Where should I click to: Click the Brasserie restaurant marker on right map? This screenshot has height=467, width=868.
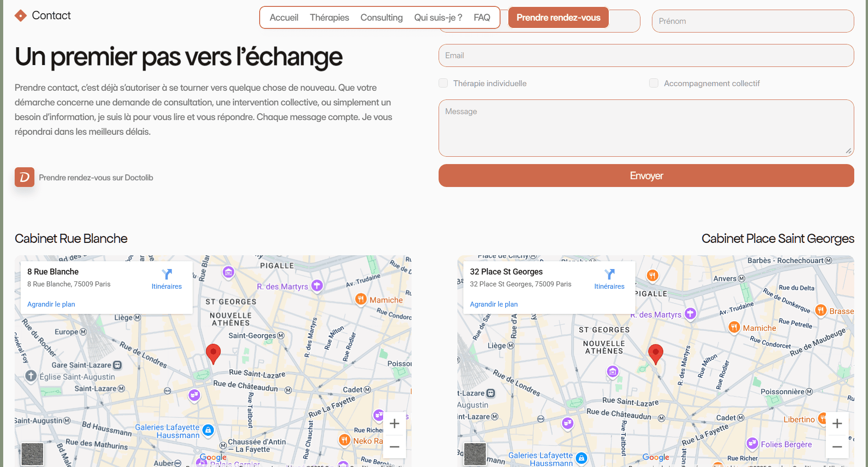click(821, 310)
